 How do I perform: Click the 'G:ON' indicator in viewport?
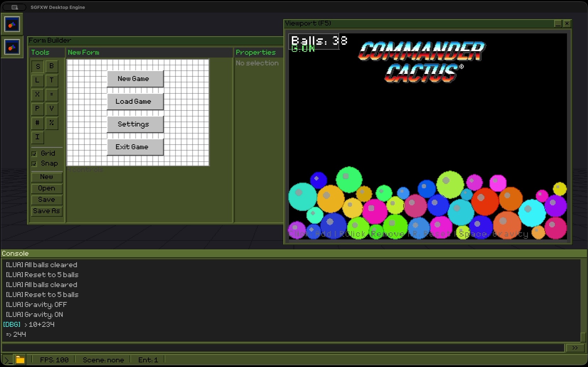click(x=303, y=49)
